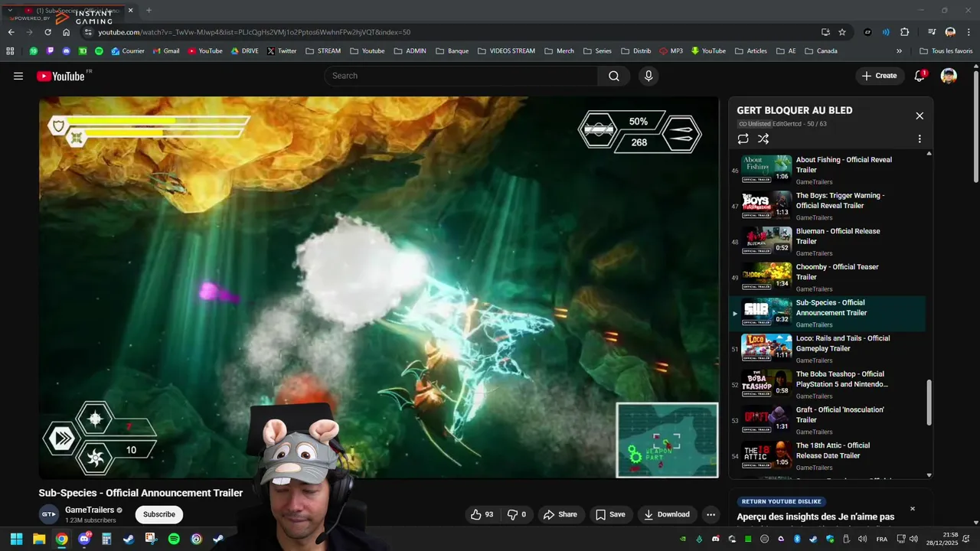Download the video
Image resolution: width=980 pixels, height=551 pixels.
[666, 514]
